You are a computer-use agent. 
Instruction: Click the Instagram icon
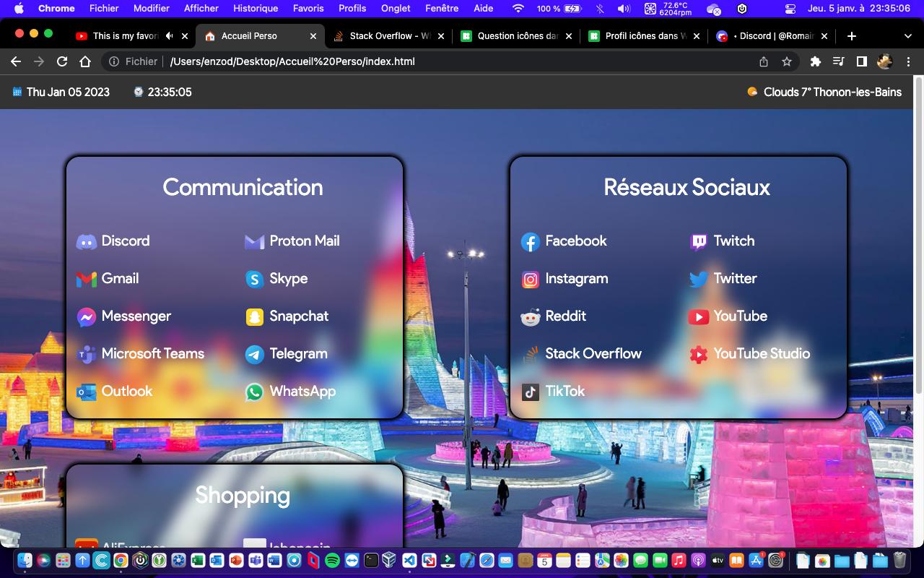click(531, 279)
